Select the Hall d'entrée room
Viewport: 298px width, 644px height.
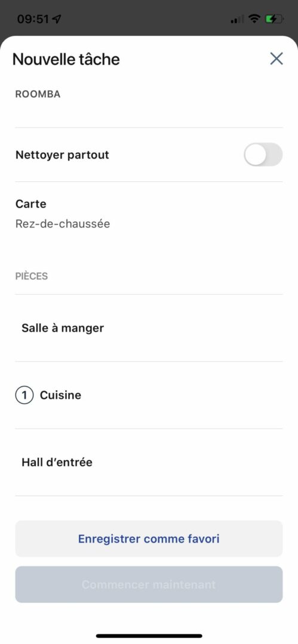[x=149, y=463]
